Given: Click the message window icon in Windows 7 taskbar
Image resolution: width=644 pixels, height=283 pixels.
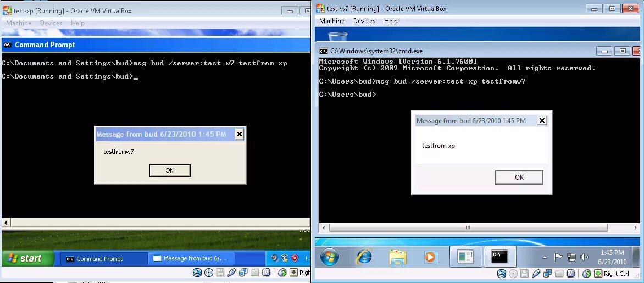Looking at the screenshot, I should pyautogui.click(x=466, y=257).
